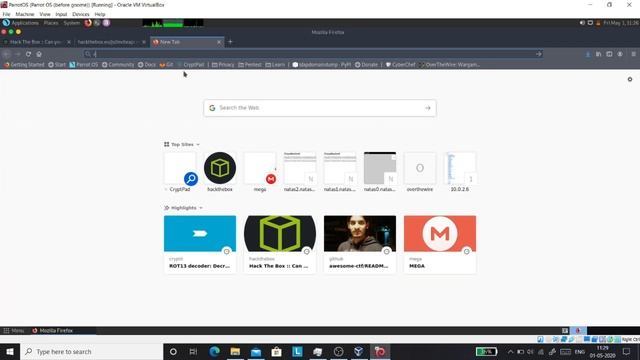Open Getting Started bookmark
The width and height of the screenshot is (640, 360).
pos(24,64)
